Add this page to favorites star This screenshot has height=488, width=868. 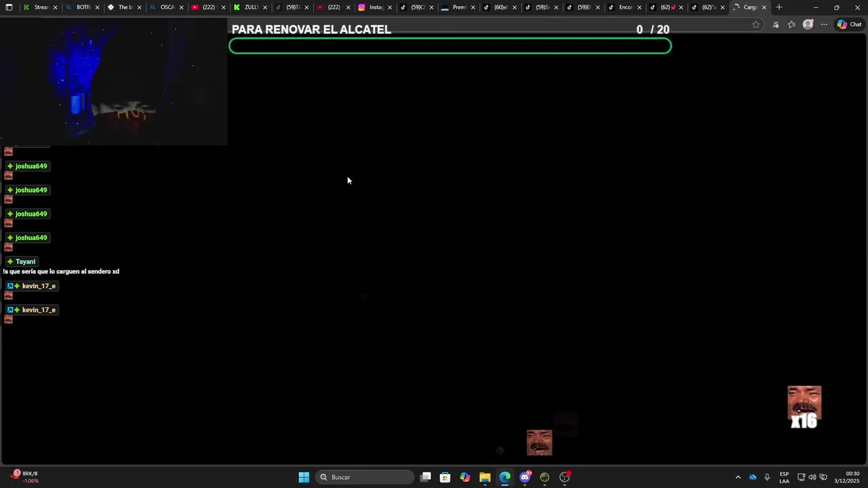click(x=756, y=24)
